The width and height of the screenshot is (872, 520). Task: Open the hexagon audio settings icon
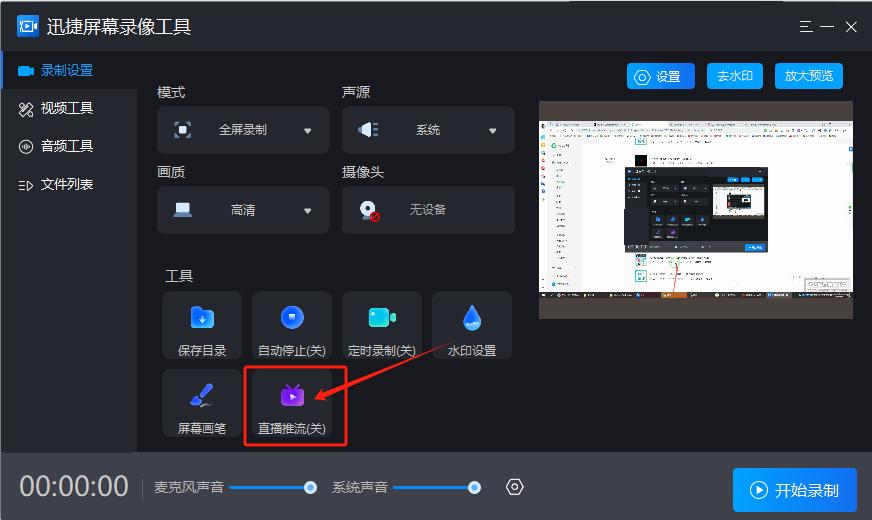click(x=514, y=487)
